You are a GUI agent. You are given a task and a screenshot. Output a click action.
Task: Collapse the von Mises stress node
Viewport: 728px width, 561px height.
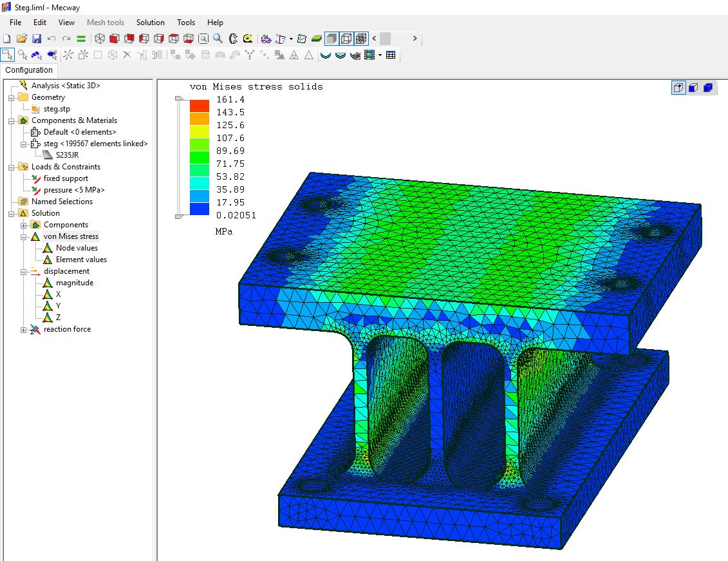tap(24, 237)
